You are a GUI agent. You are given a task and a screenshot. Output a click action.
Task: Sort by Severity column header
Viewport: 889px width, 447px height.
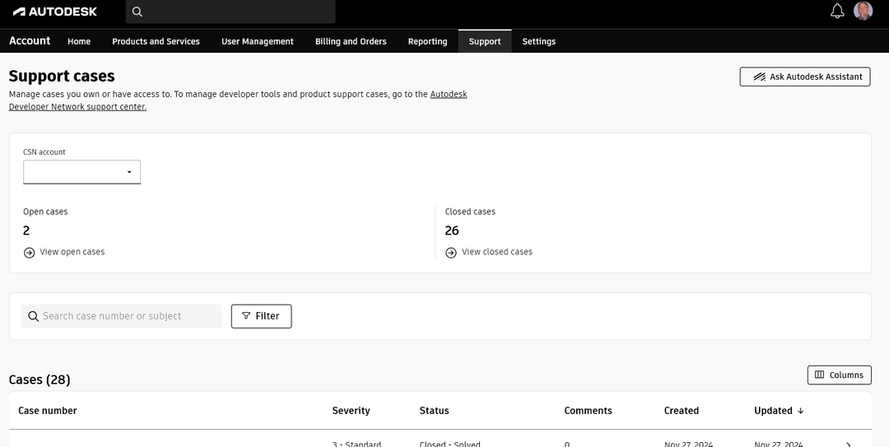point(351,411)
